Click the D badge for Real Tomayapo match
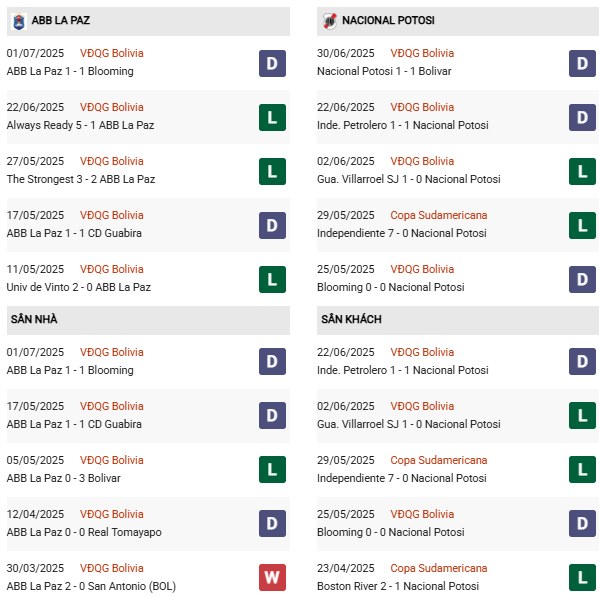This screenshot has width=599, height=597. pos(272,523)
